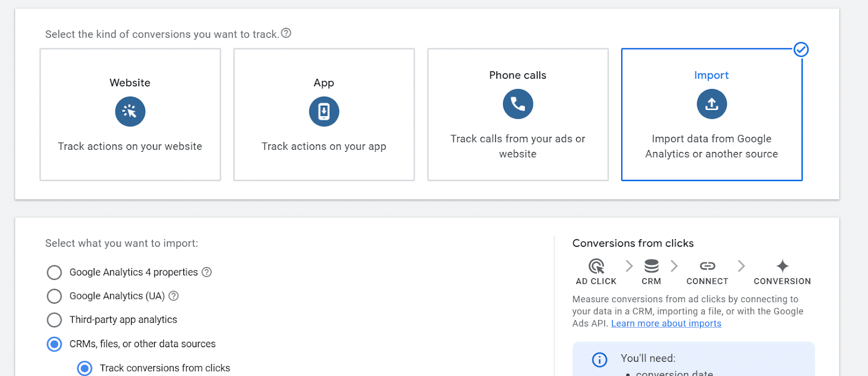Click the info icon beside You'll need

pyautogui.click(x=599, y=360)
